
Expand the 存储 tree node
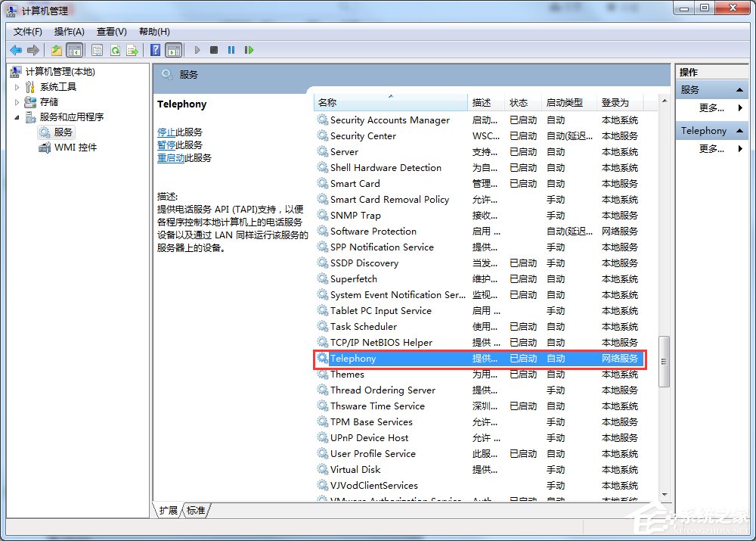pyautogui.click(x=16, y=101)
